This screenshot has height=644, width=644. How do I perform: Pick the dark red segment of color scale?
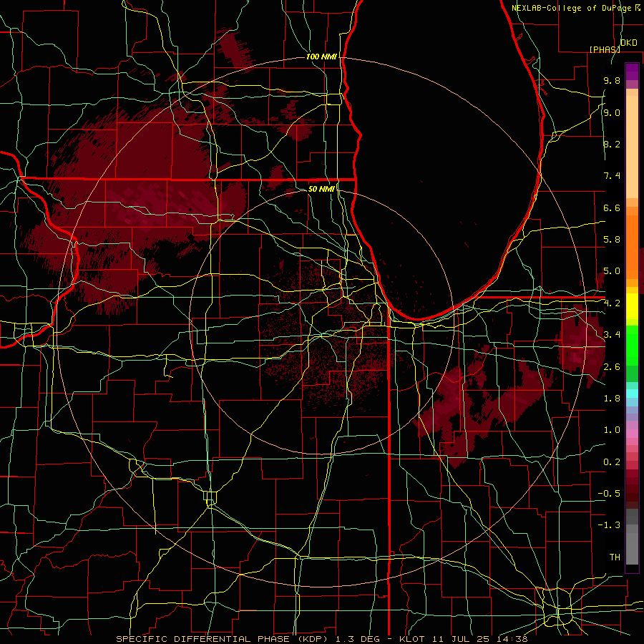pyautogui.click(x=632, y=489)
